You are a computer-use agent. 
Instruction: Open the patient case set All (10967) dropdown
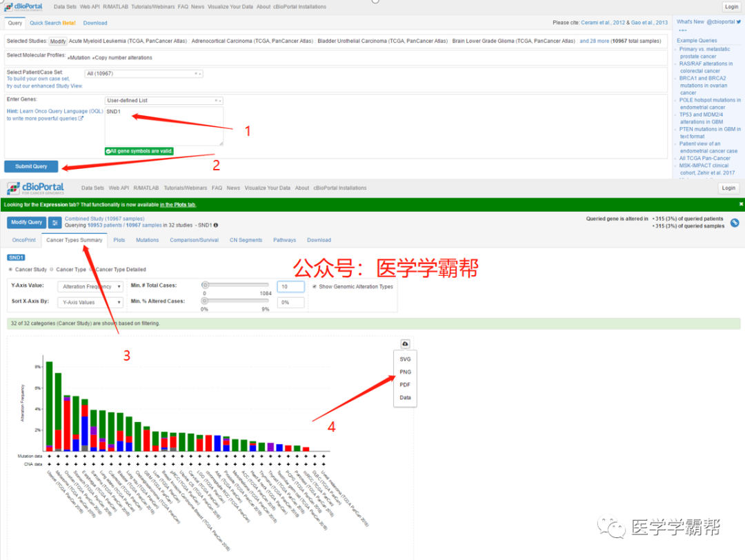(144, 74)
